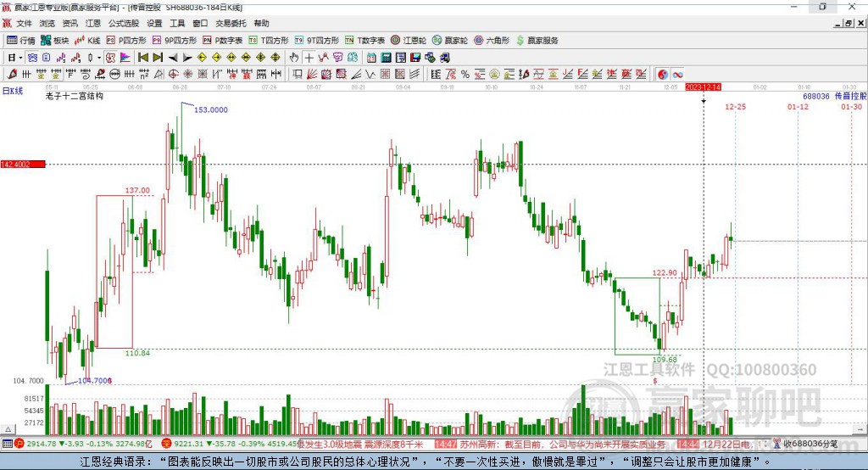Open the 帮助 menu
Image resolution: width=868 pixels, height=470 pixels.
(261, 23)
